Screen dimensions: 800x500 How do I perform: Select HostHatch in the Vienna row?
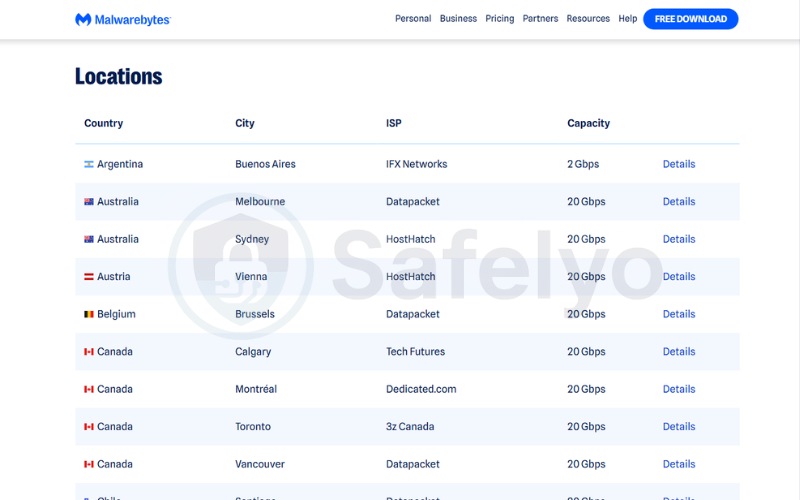coord(411,277)
